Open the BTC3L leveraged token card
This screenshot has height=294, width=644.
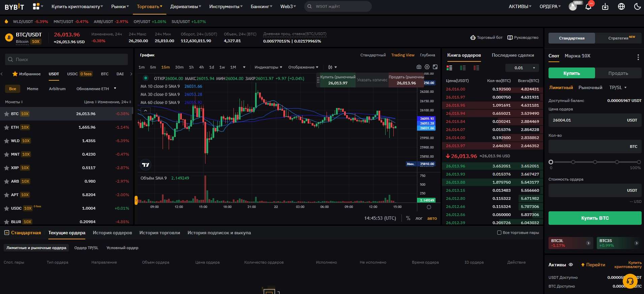click(570, 243)
